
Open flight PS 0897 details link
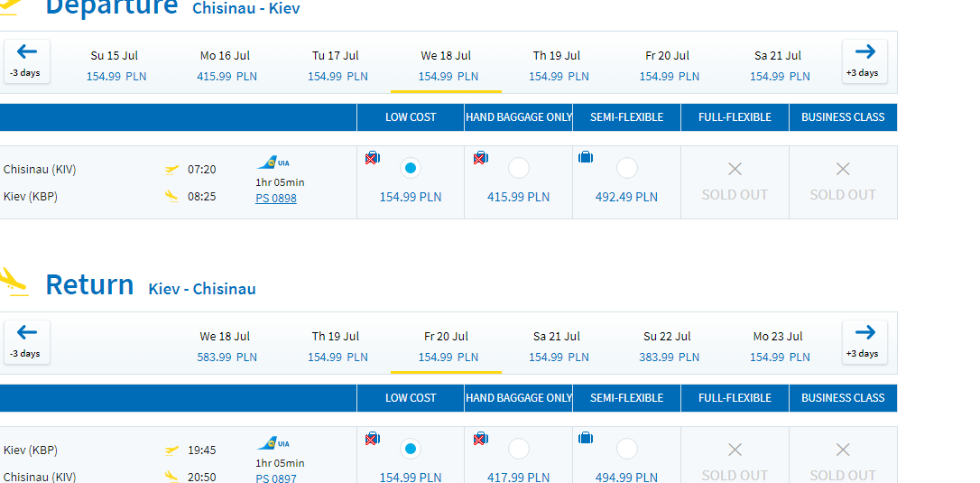275,478
